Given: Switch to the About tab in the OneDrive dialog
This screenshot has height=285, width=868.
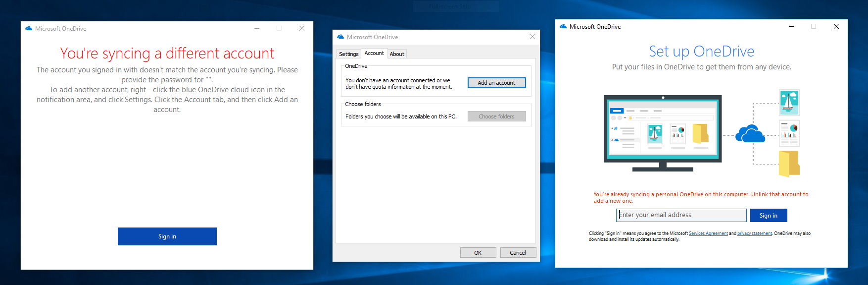Looking at the screenshot, I should [397, 54].
